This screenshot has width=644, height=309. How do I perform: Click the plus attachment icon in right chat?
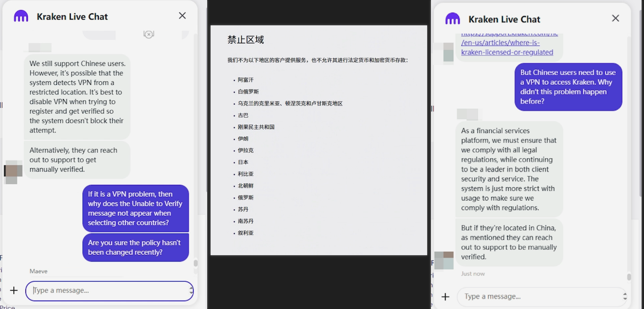pos(446,297)
